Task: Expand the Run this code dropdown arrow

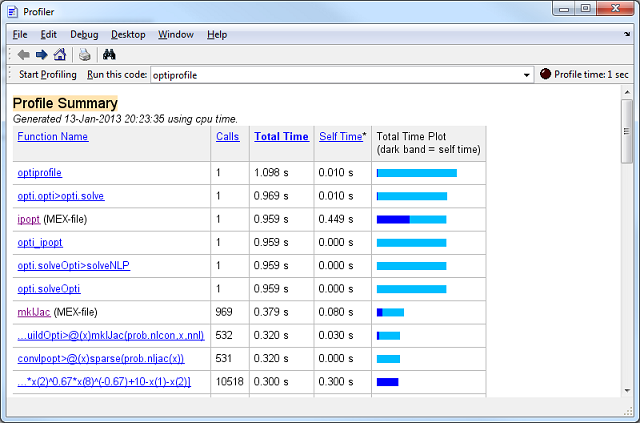Action: [527, 75]
